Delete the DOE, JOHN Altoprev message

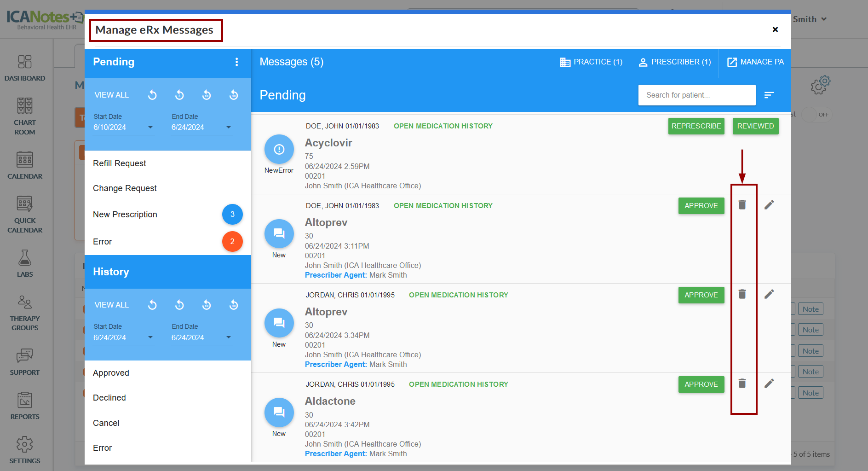[x=742, y=205]
